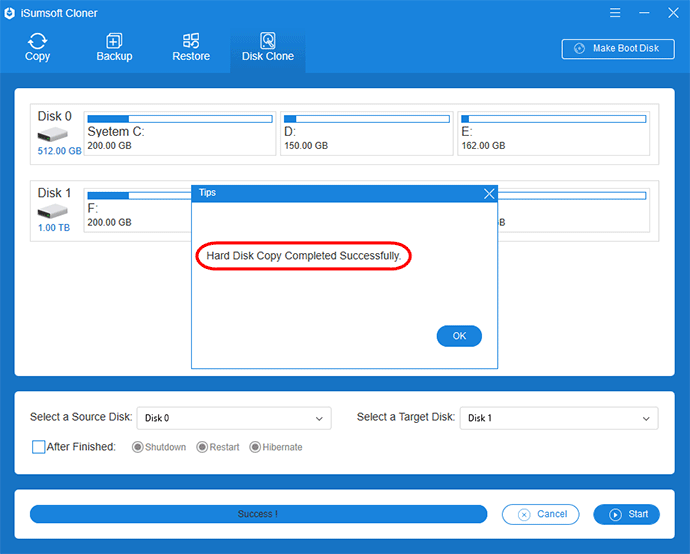Click the Syetem C: usage bar
The image size is (690, 554).
pyautogui.click(x=180, y=119)
